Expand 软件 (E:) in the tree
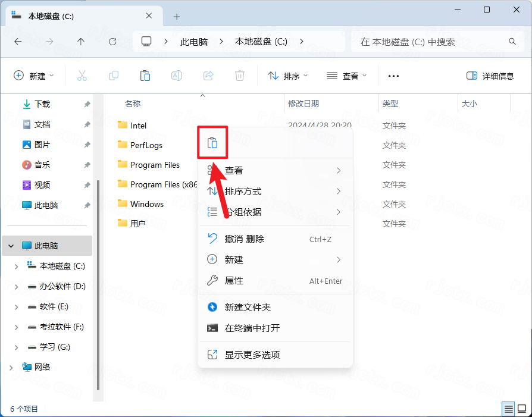532x417 pixels. (16, 307)
